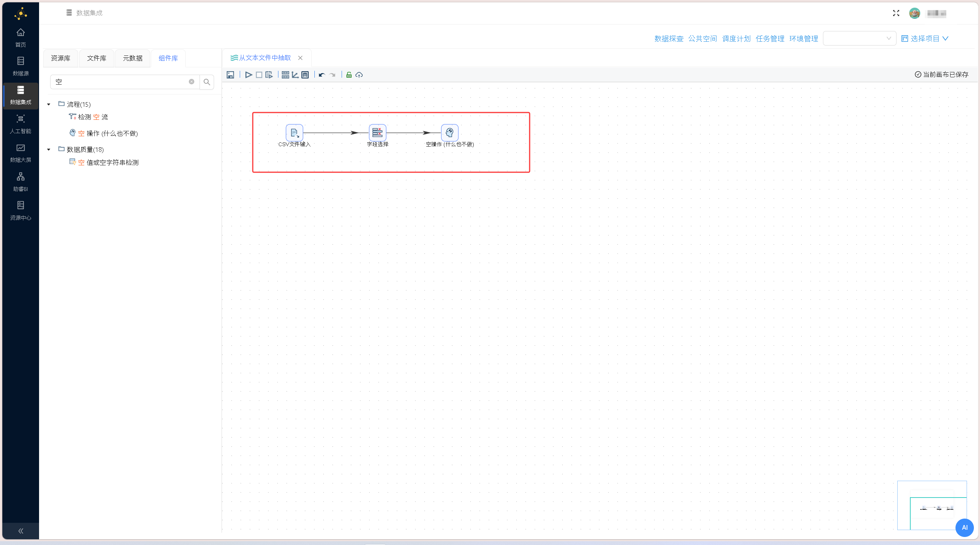Click the boxed M toolbar icon

(305, 75)
